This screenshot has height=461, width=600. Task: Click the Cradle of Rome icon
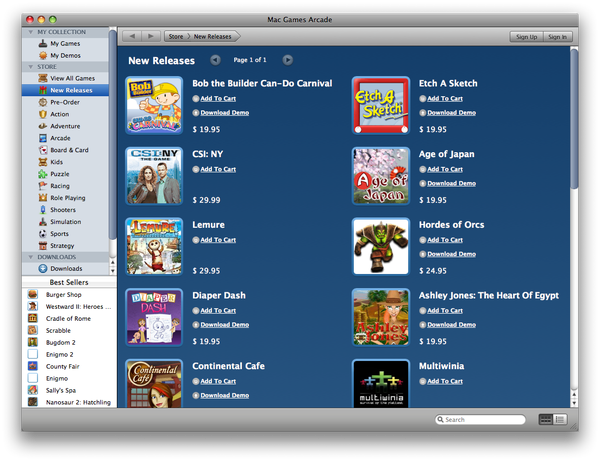[x=33, y=318]
